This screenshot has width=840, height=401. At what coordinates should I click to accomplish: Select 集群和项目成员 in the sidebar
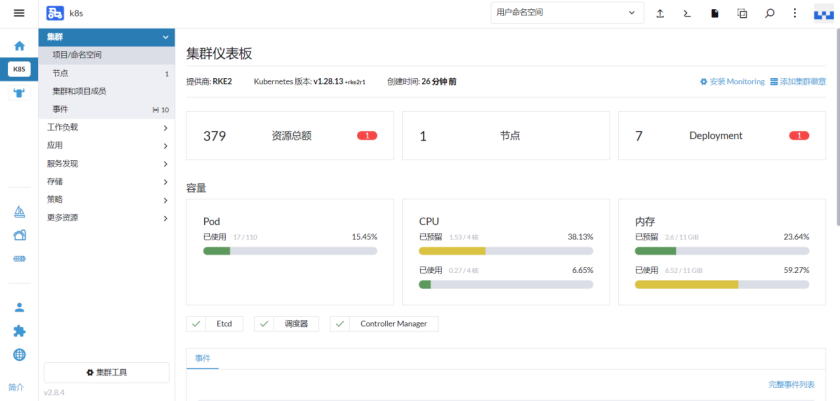pos(107,92)
